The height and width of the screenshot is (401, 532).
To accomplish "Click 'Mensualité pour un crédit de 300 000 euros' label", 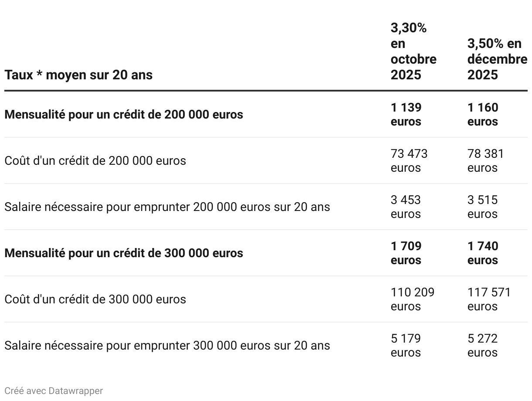I will (x=124, y=253).
